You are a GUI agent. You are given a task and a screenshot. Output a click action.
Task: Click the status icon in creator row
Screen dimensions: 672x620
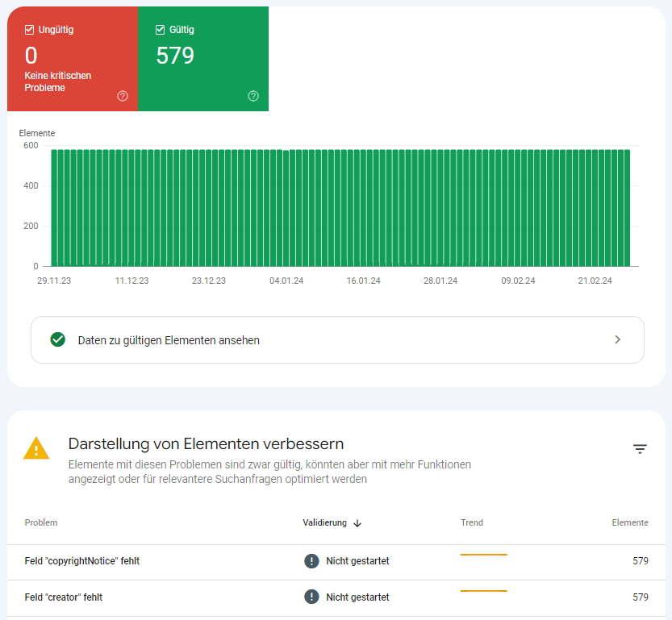click(x=311, y=597)
